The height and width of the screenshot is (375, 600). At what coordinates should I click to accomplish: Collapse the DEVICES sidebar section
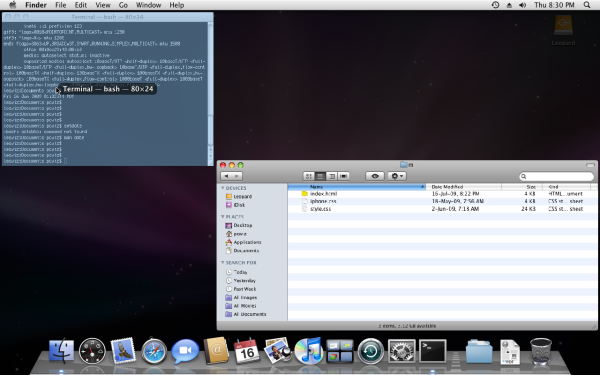click(223, 188)
